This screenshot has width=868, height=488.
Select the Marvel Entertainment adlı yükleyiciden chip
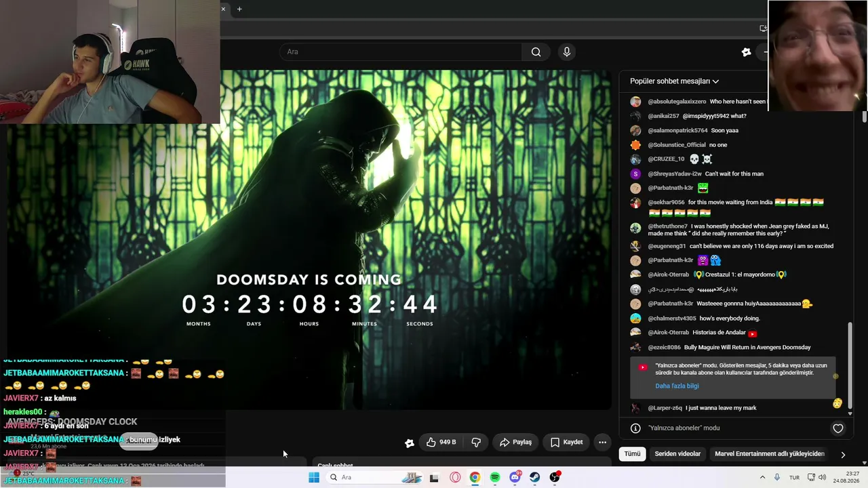pyautogui.click(x=770, y=454)
